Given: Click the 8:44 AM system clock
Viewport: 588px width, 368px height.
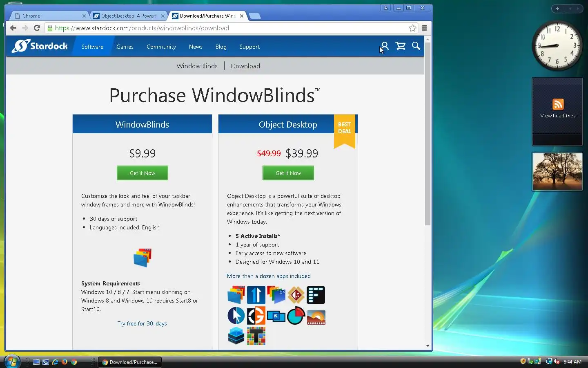Looking at the screenshot, I should [x=572, y=361].
